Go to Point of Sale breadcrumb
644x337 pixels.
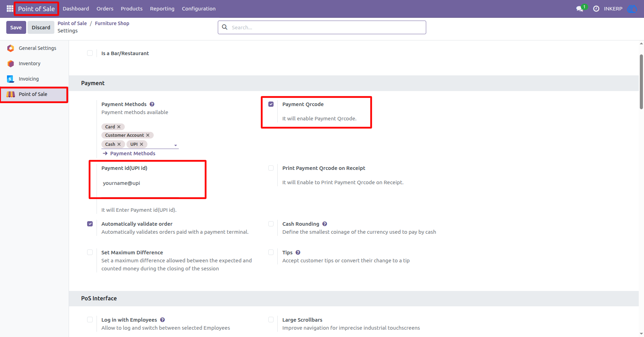pos(72,23)
